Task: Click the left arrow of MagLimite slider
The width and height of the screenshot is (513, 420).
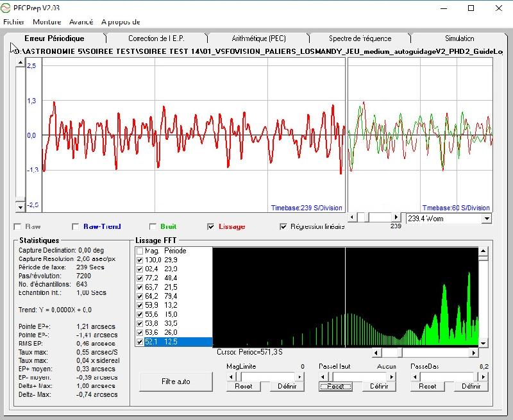Action: pos(231,377)
